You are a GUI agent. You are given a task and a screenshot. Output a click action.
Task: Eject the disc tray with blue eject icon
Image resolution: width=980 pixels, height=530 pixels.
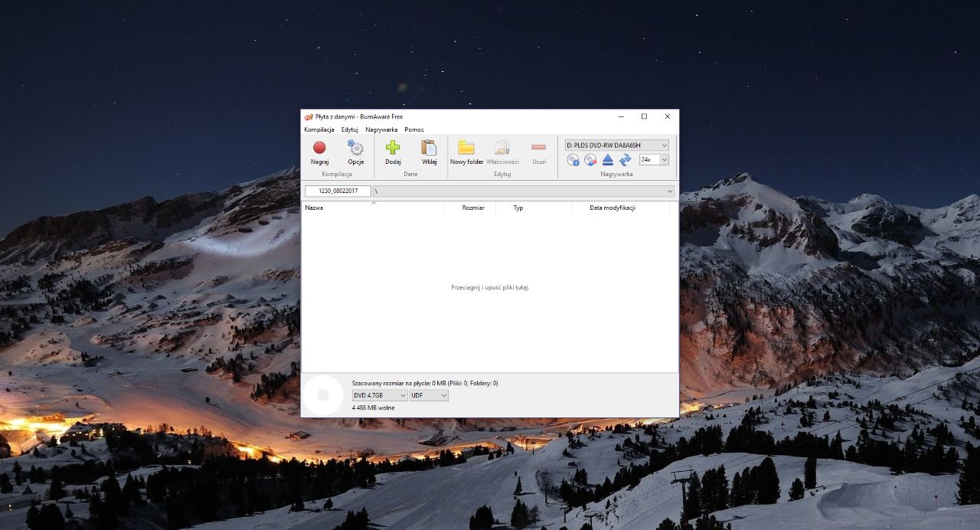click(607, 160)
